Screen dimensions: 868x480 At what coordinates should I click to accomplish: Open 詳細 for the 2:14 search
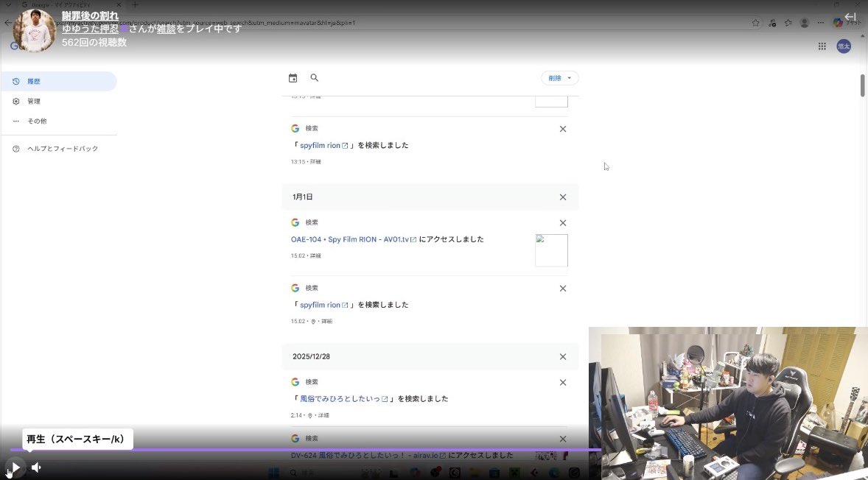(x=323, y=415)
